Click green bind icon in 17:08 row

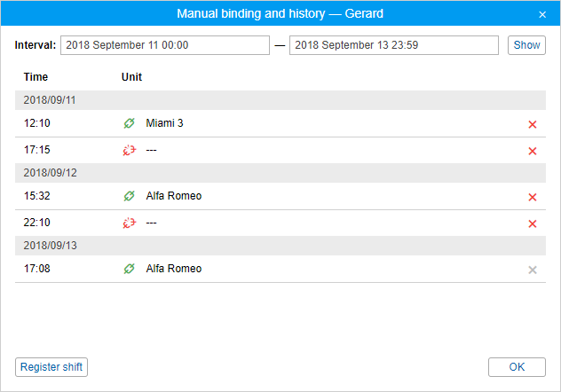pos(129,269)
